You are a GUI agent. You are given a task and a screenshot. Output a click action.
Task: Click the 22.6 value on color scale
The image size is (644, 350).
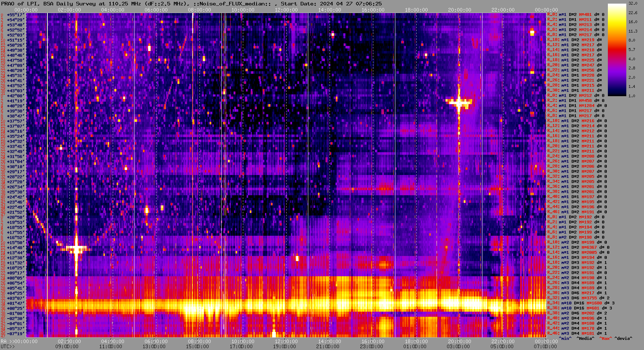632,13
